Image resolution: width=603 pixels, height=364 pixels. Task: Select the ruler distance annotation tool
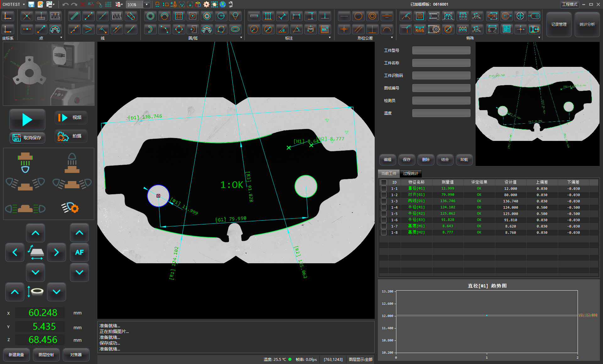[x=254, y=16]
